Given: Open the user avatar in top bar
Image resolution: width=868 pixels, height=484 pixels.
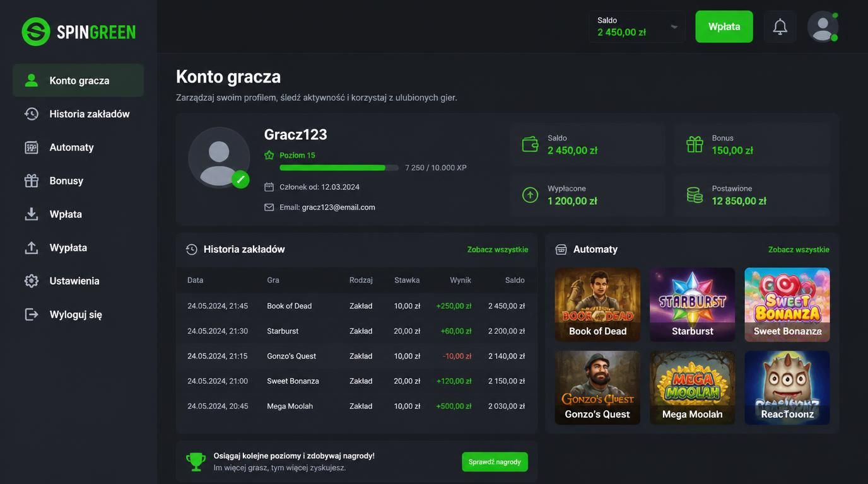Looking at the screenshot, I should [823, 26].
